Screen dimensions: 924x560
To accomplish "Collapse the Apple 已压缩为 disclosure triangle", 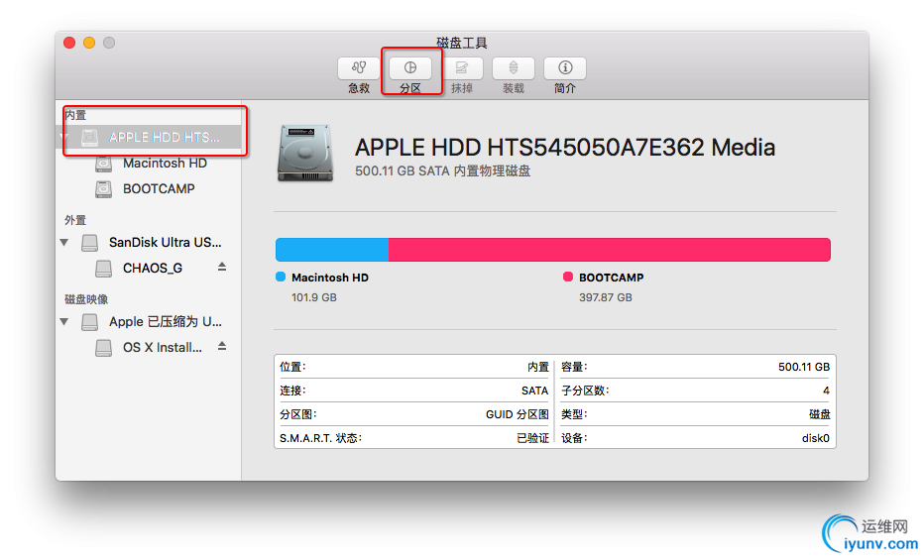I will (x=64, y=321).
